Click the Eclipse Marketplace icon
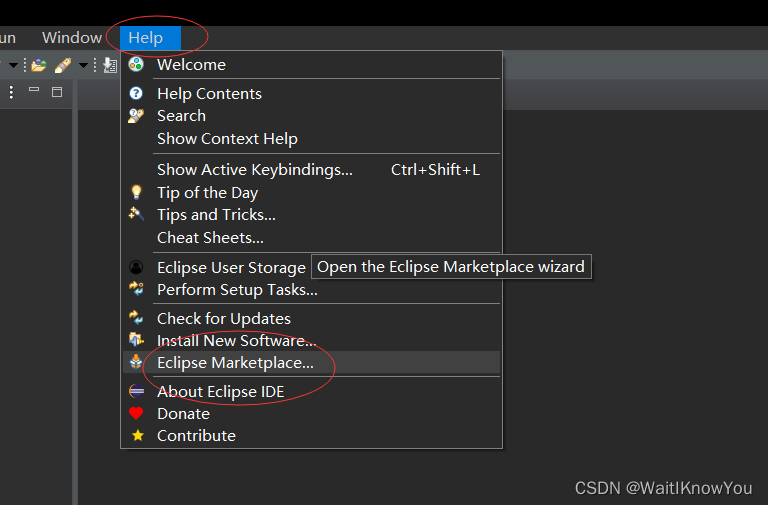The height and width of the screenshot is (505, 768). pos(136,362)
